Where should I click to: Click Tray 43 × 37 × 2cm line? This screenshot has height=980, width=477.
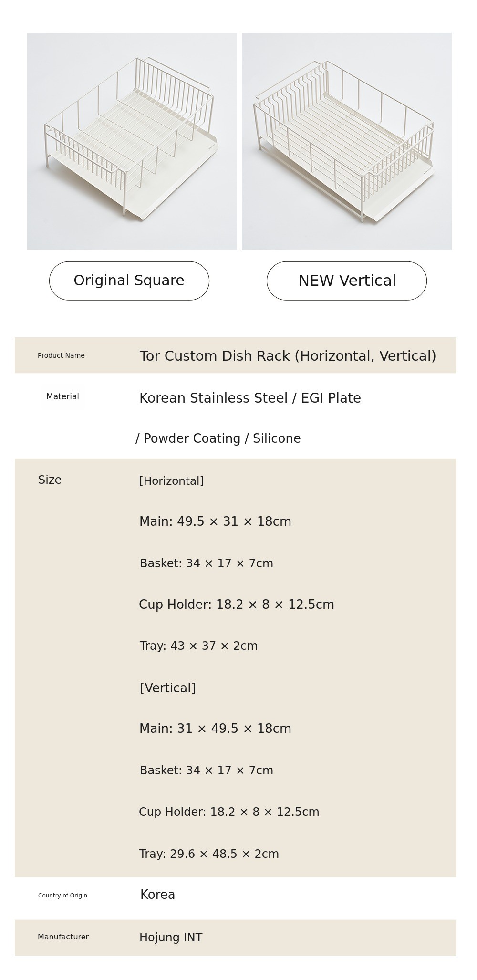(198, 646)
